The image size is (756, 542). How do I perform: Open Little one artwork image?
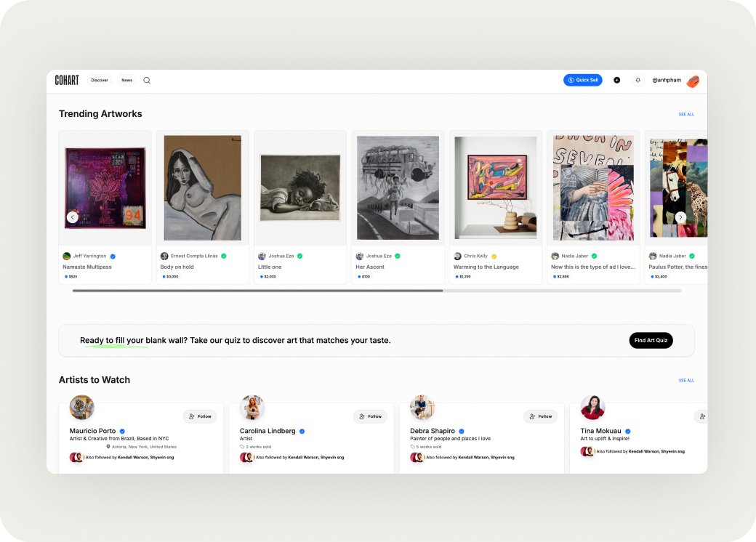[x=300, y=188]
